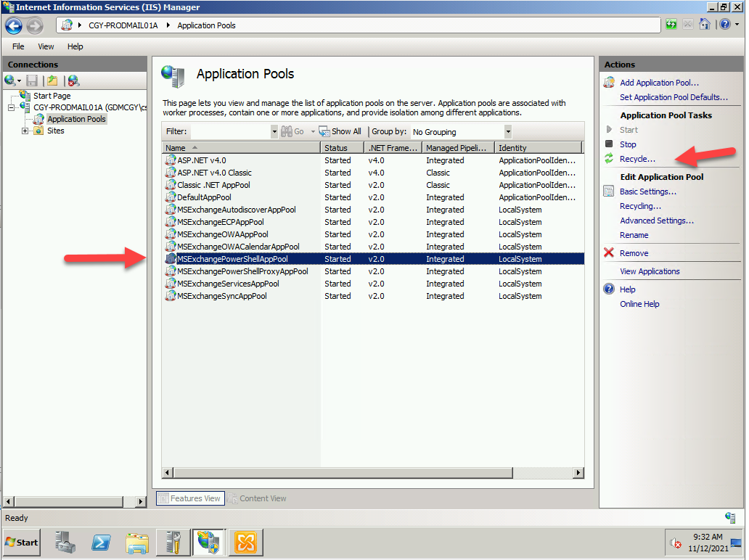Switch to Content View tab
The height and width of the screenshot is (560, 749).
[258, 498]
